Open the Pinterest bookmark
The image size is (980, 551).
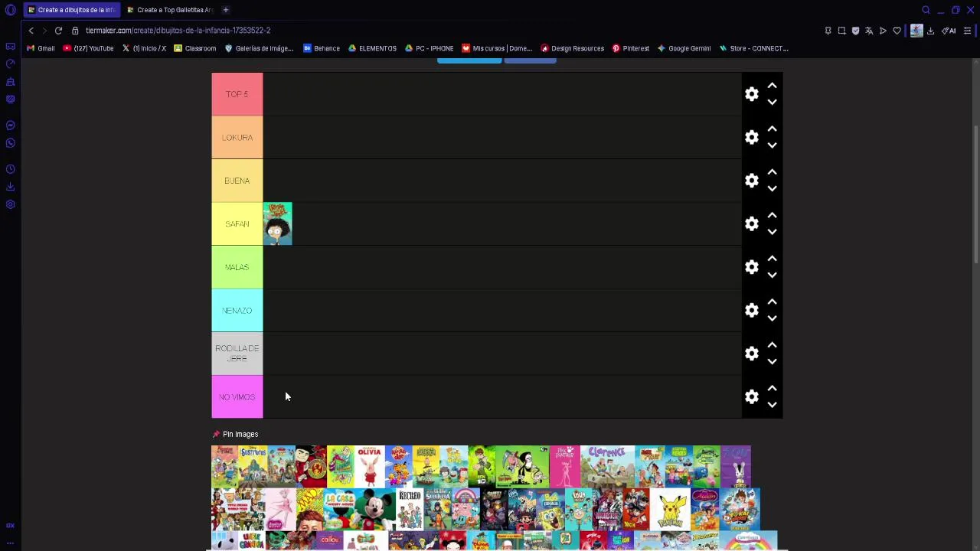630,48
